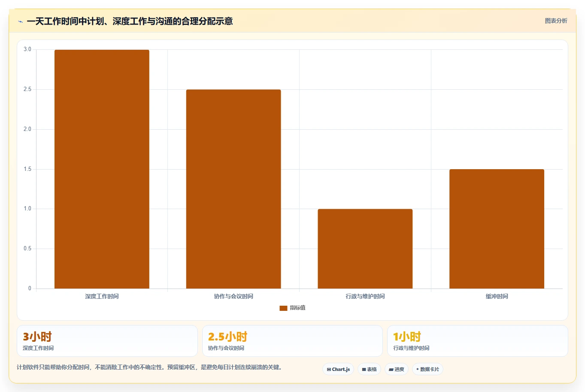The width and height of the screenshot is (585, 392).
Task: Click the 数据卡片 tag chip
Action: tap(427, 369)
